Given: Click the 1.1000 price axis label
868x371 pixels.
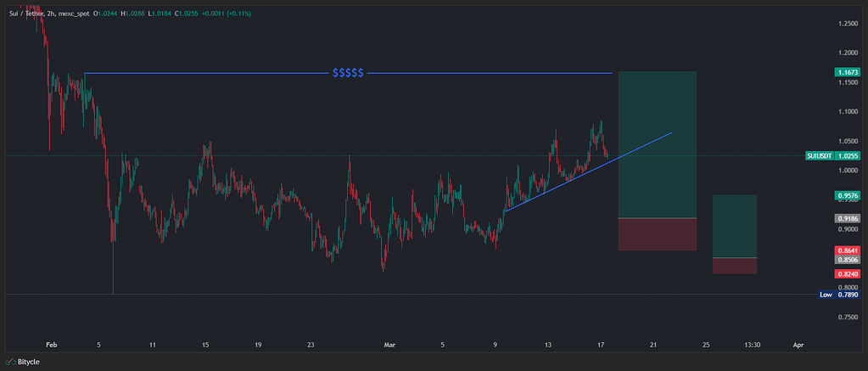Looking at the screenshot, I should pyautogui.click(x=848, y=112).
